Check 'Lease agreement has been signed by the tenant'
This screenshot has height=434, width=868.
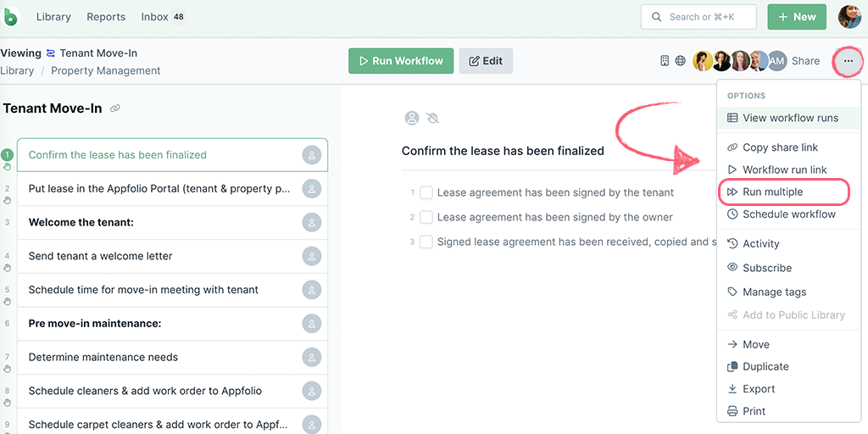pyautogui.click(x=426, y=192)
